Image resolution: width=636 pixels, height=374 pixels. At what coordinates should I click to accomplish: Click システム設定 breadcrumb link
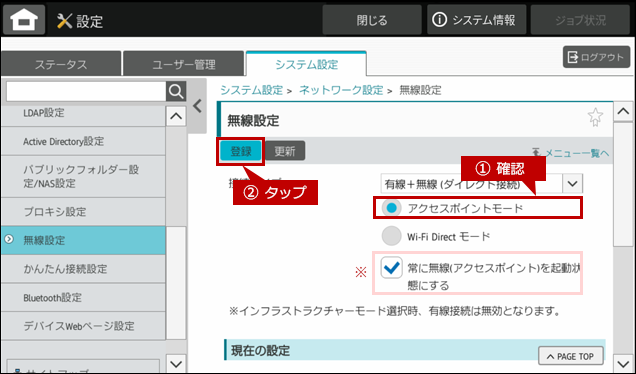(x=251, y=90)
